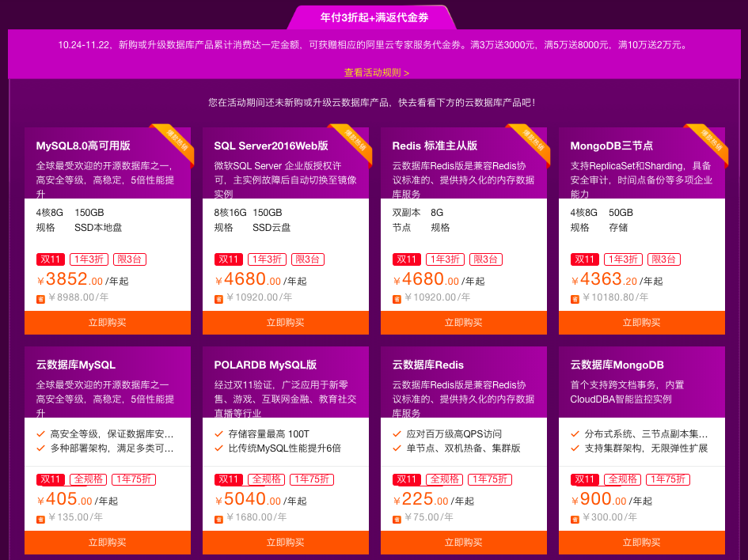Image resolution: width=748 pixels, height=560 pixels.
Task: Click the POLARDB MySQL版 card title
Action: (x=265, y=365)
